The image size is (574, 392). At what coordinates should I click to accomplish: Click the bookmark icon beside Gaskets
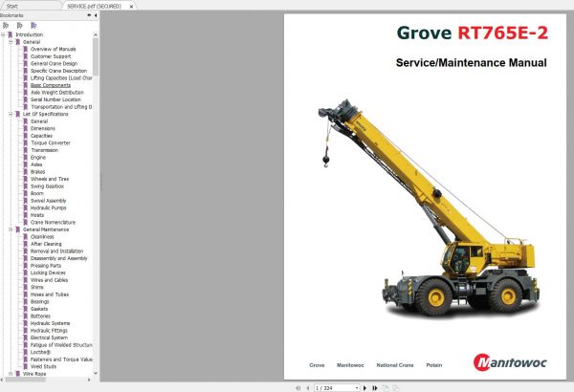click(25, 309)
